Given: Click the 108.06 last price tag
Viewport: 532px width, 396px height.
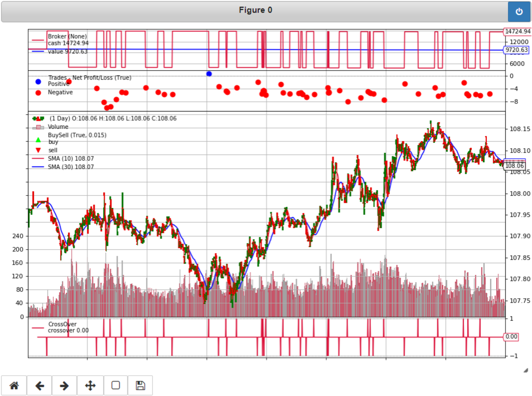Looking at the screenshot, I should (514, 166).
